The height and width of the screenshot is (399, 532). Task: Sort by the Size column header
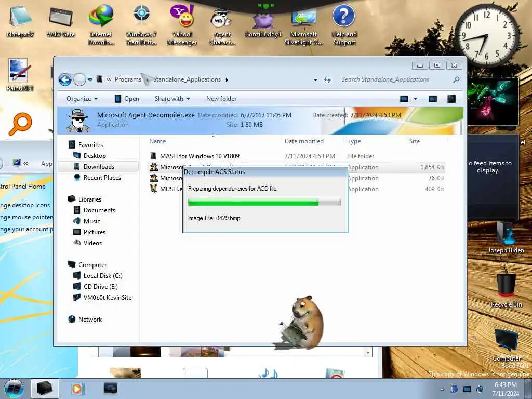coord(415,141)
